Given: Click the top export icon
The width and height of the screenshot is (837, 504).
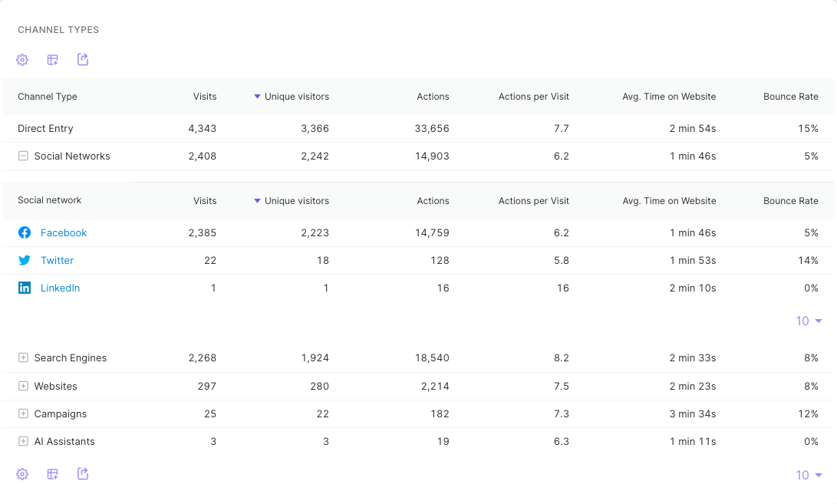Looking at the screenshot, I should coord(83,59).
